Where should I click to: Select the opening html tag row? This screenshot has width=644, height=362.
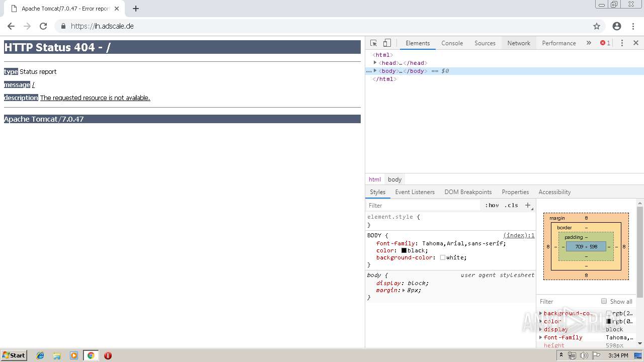click(505, 55)
